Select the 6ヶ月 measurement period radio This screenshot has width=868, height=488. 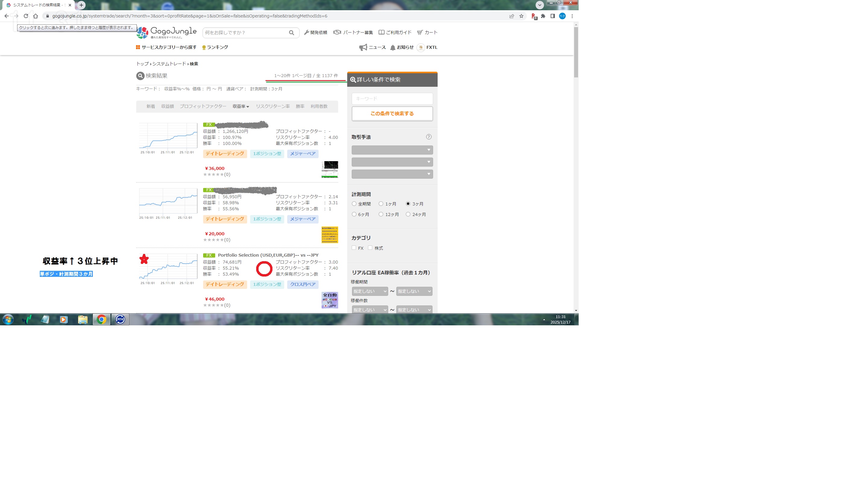[354, 214]
